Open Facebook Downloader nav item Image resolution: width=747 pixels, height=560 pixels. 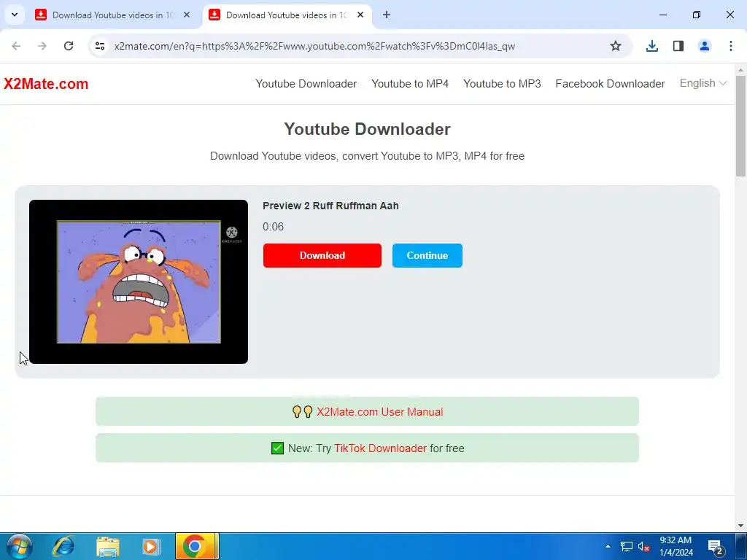point(611,84)
